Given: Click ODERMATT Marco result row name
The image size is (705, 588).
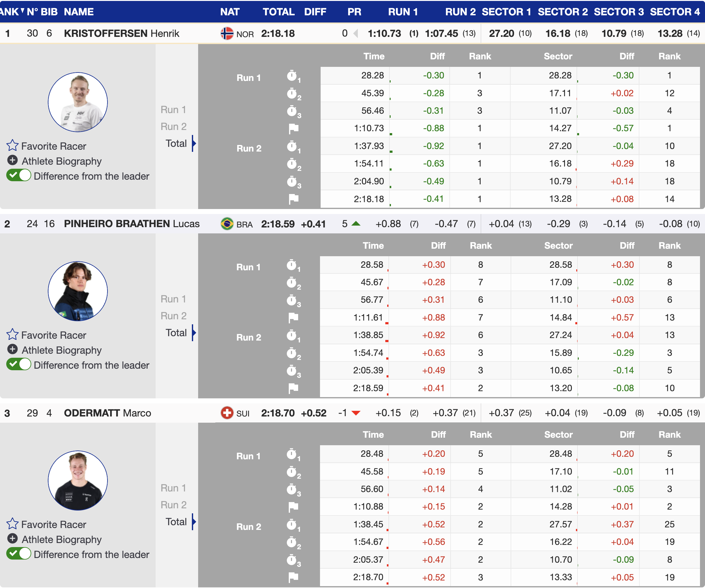Looking at the screenshot, I should (x=107, y=413).
